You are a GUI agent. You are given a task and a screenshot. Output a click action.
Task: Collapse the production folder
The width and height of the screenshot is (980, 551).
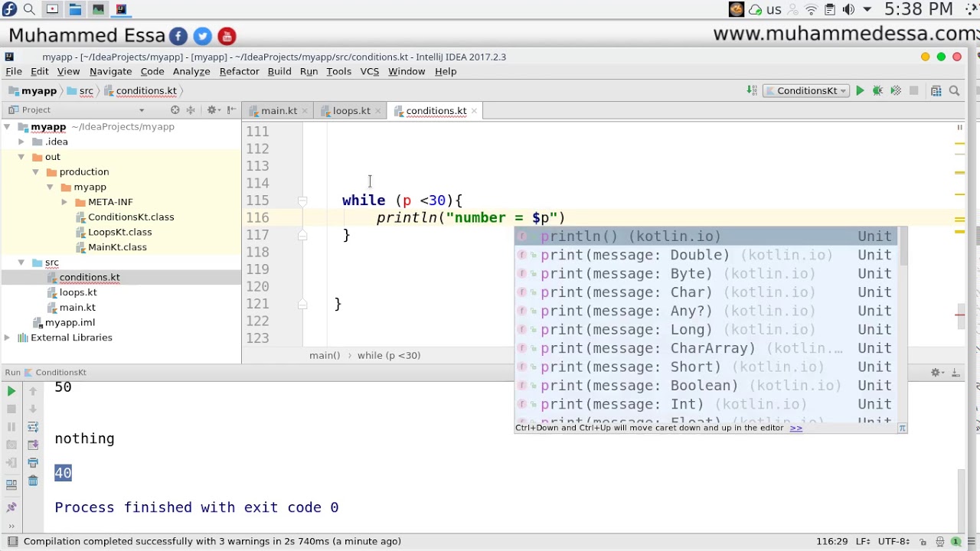point(35,171)
